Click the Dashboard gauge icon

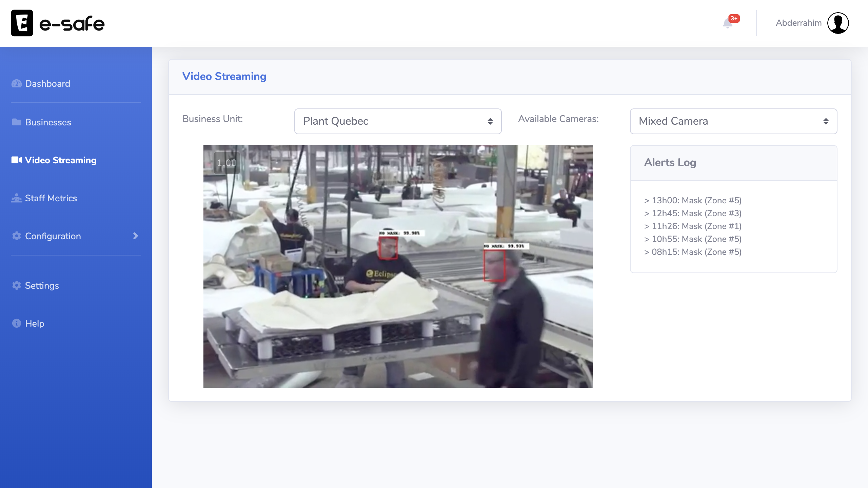[x=16, y=84]
